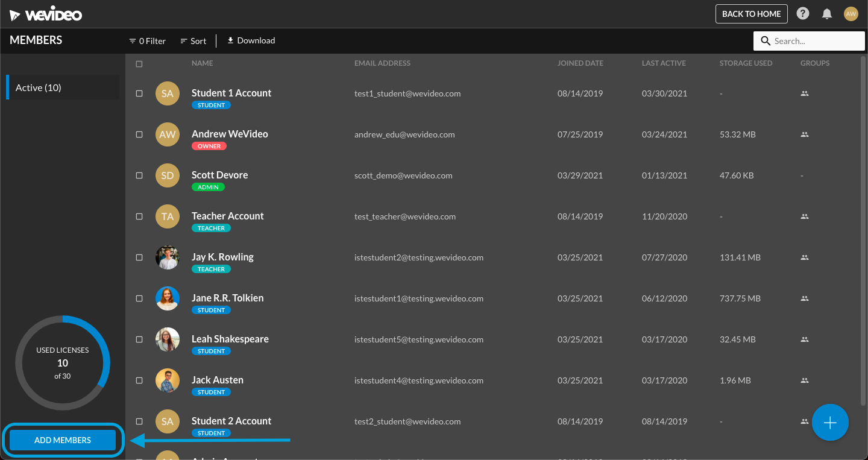Click Jay K. Rowling's profile photo

pyautogui.click(x=168, y=257)
